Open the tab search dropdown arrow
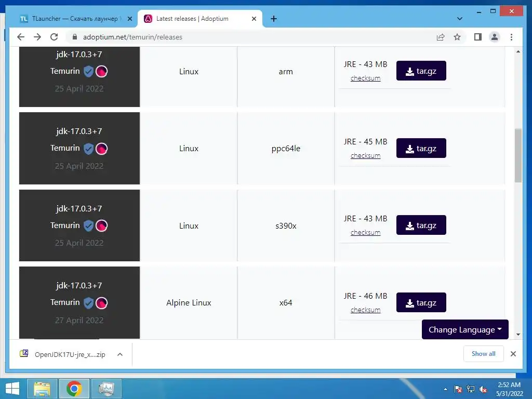 (460, 19)
